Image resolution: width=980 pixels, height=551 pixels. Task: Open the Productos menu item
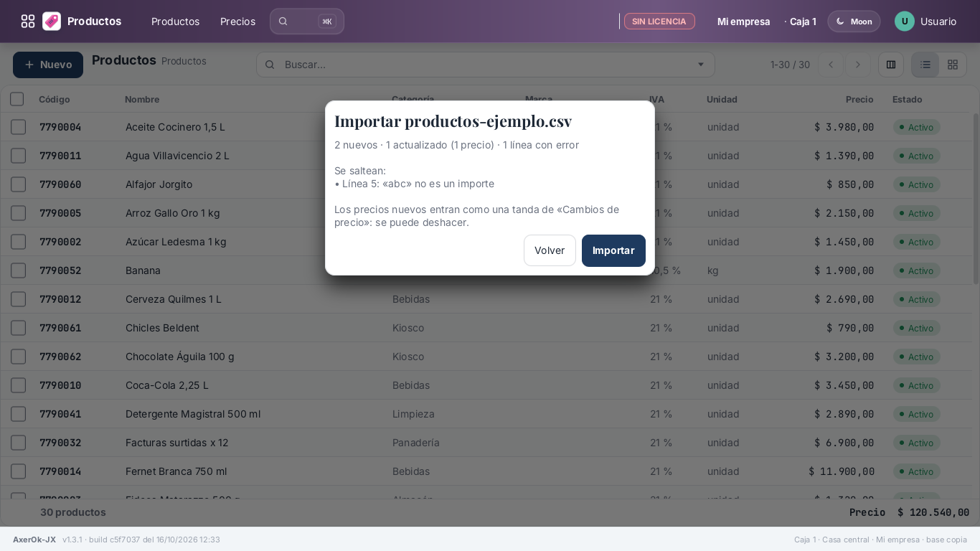tap(175, 22)
